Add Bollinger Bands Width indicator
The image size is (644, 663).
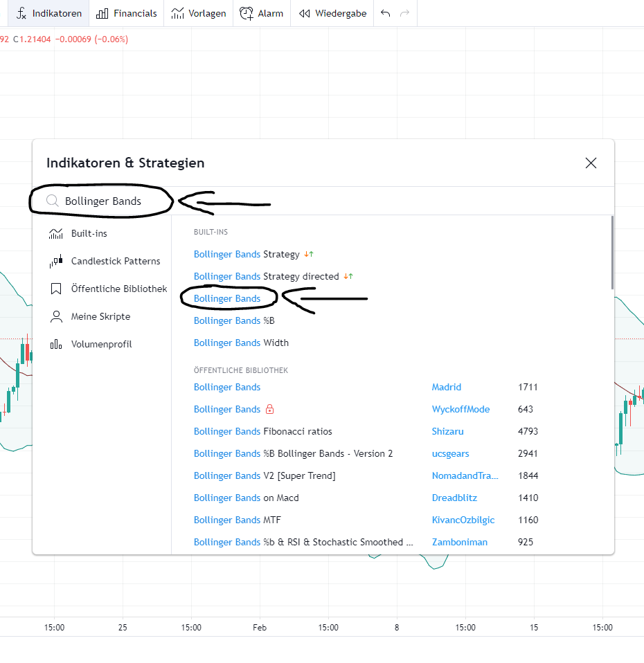point(241,343)
